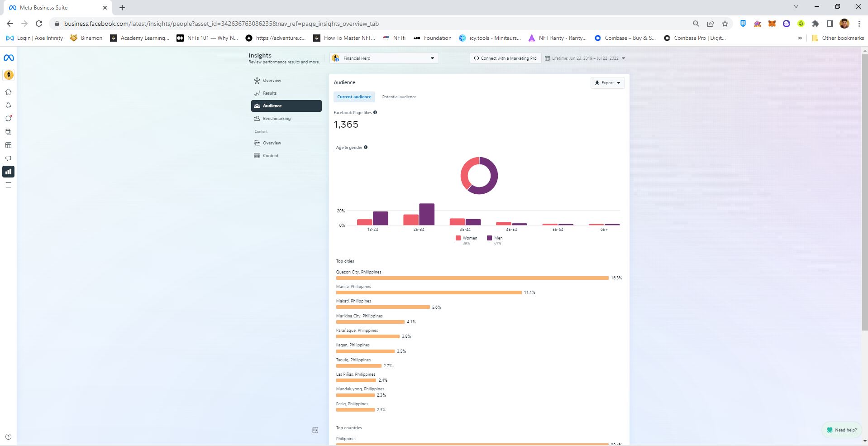Click the Men legend color swatch
Screen dimensions: 868x446
point(489,238)
